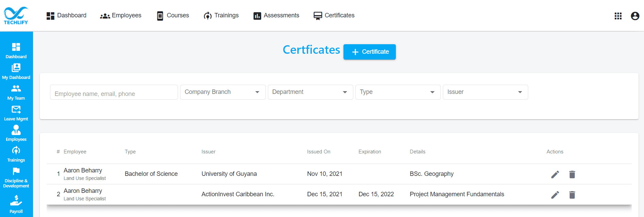Open Dashboard in the left sidebar
The height and width of the screenshot is (217, 644).
pos(16,51)
